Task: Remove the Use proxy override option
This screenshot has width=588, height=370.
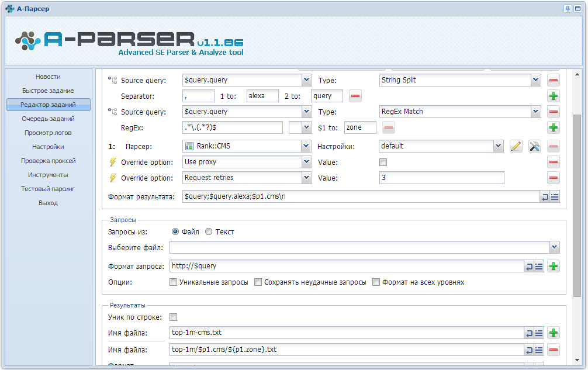Action: point(553,162)
